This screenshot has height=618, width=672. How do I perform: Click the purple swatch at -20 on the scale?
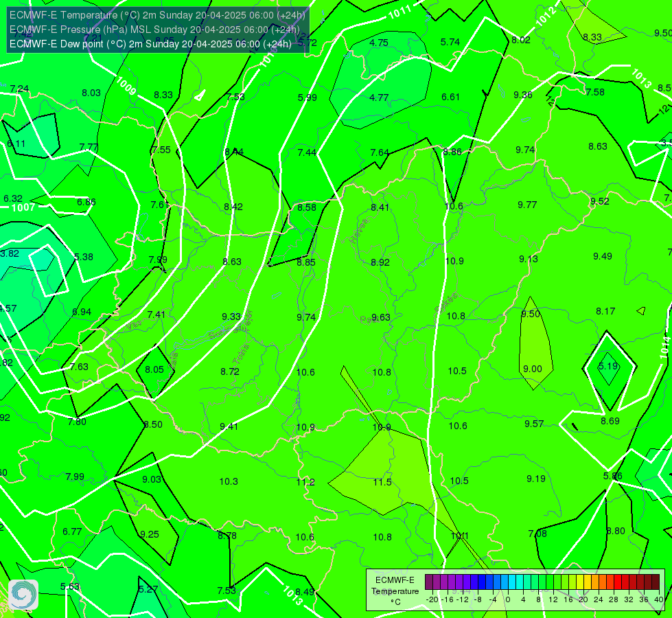(429, 582)
